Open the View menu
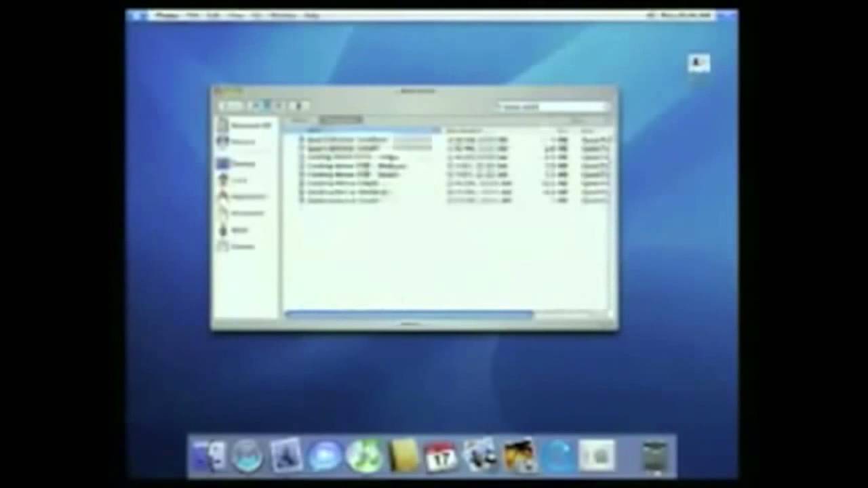 237,15
